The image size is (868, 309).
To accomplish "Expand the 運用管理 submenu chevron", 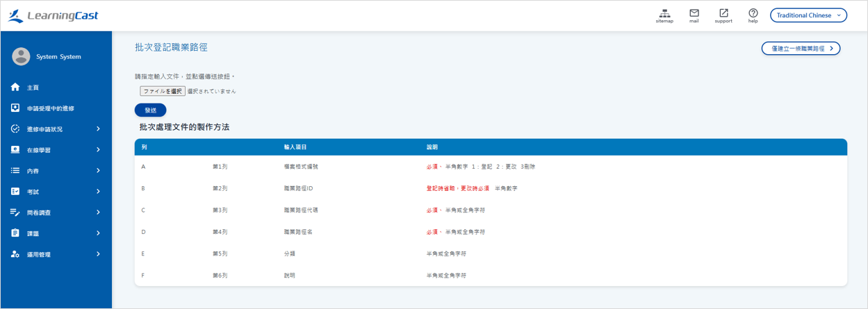I will (98, 254).
